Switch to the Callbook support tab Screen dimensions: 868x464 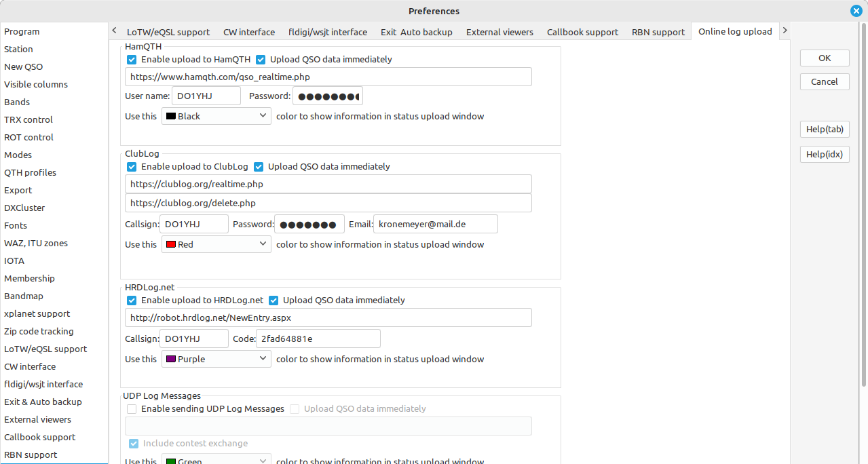coord(582,32)
